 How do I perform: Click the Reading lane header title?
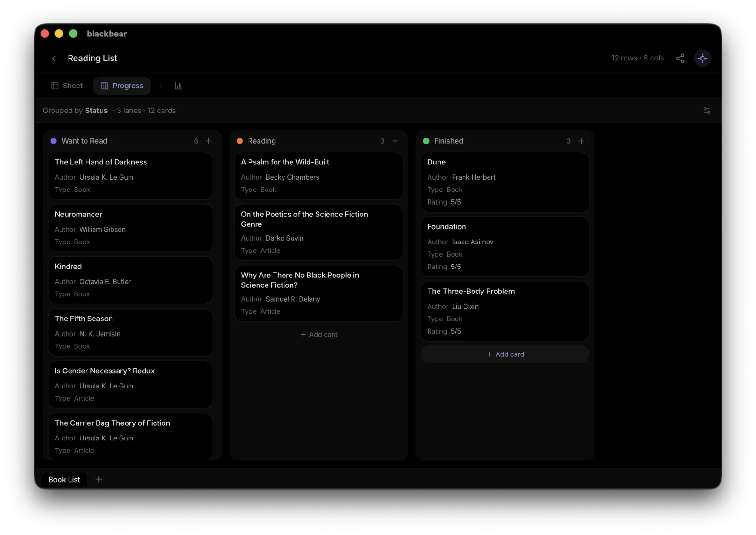262,141
